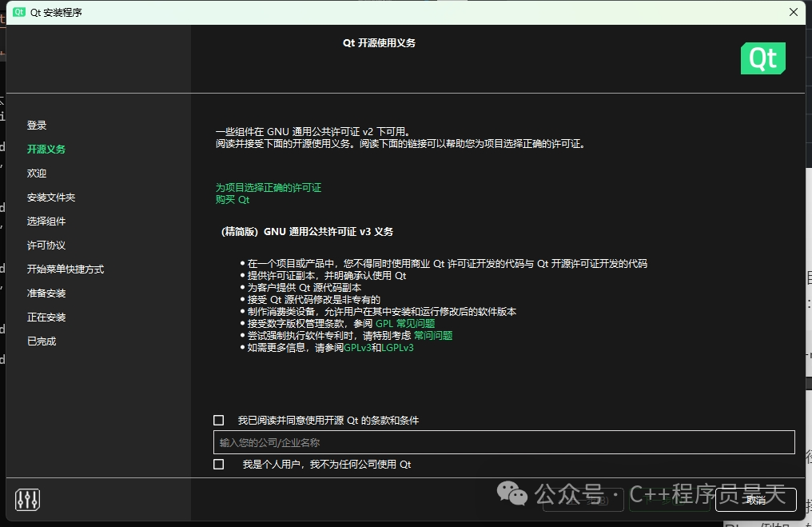Open the 购买 Qt link

pyautogui.click(x=233, y=199)
